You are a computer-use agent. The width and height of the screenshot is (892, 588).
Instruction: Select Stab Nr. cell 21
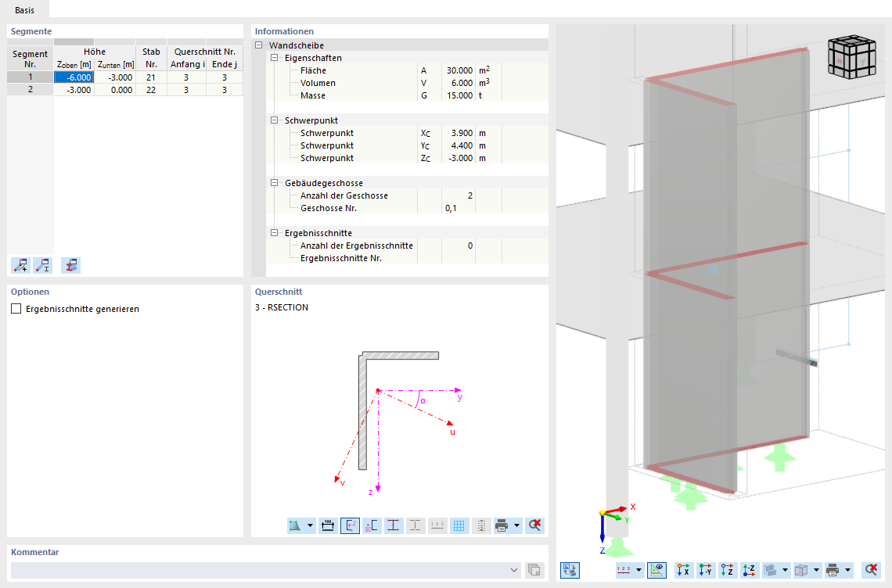tap(151, 77)
